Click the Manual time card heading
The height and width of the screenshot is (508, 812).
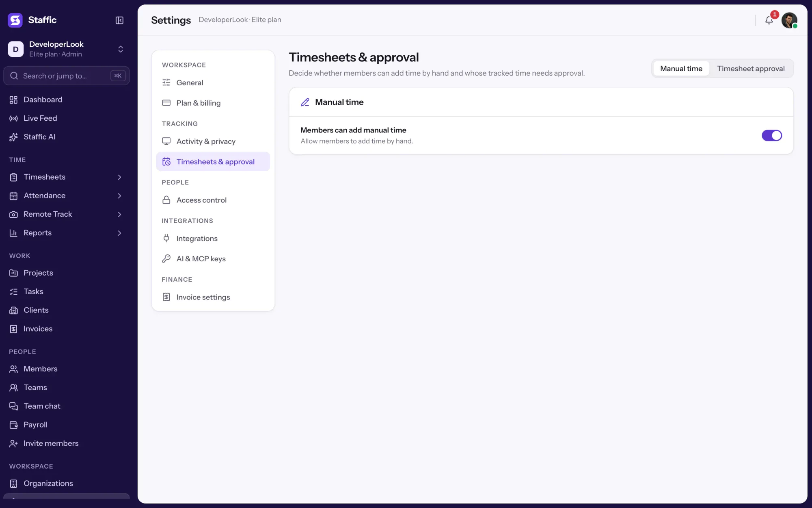(339, 102)
